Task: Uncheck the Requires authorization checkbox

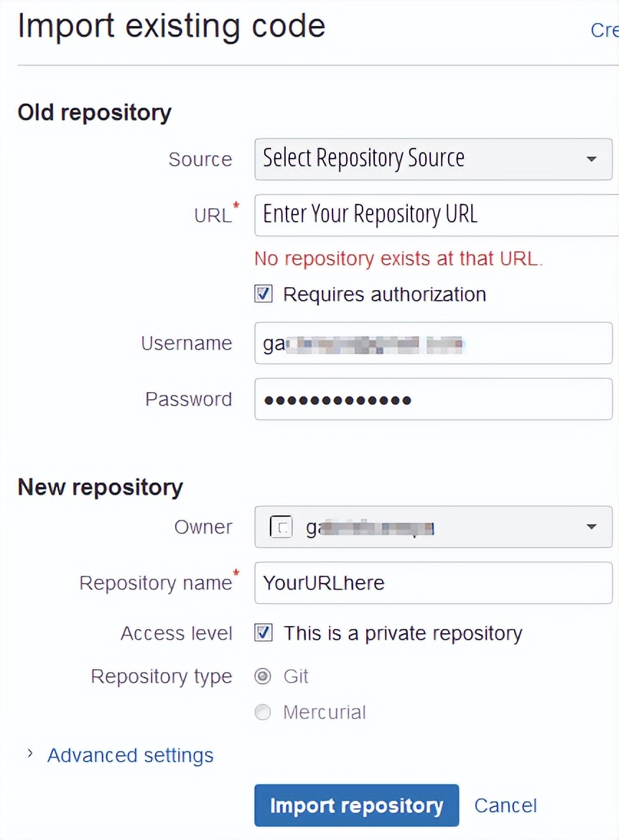Action: click(x=263, y=294)
